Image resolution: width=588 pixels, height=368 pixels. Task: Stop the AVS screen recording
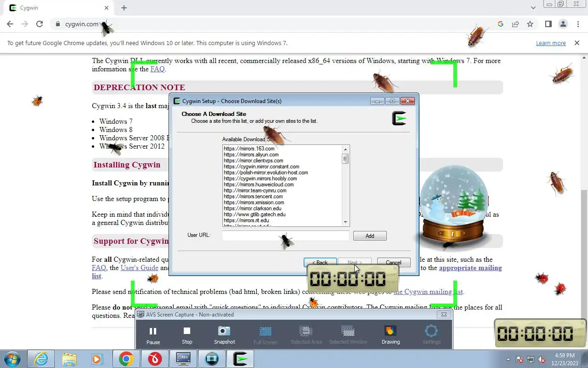pos(187,335)
